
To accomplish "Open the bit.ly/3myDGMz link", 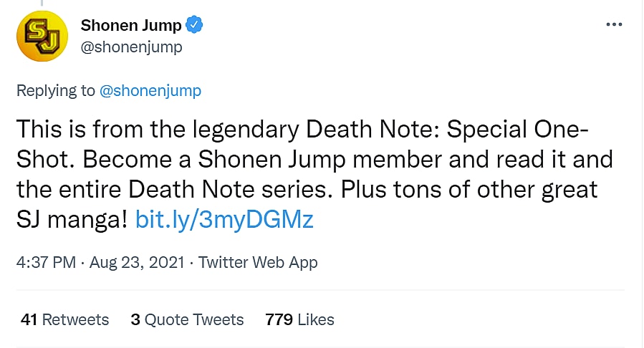I will tap(224, 220).
